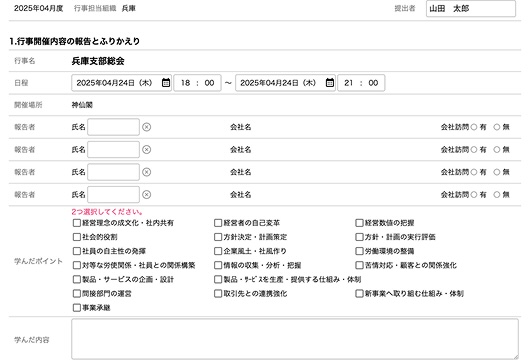The image size is (530, 360).
Task: Check 製品・サービスの企画・設計
Action: pyautogui.click(x=77, y=280)
